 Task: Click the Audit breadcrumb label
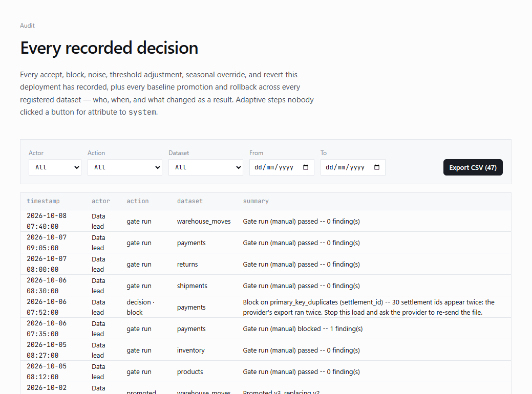(x=27, y=26)
